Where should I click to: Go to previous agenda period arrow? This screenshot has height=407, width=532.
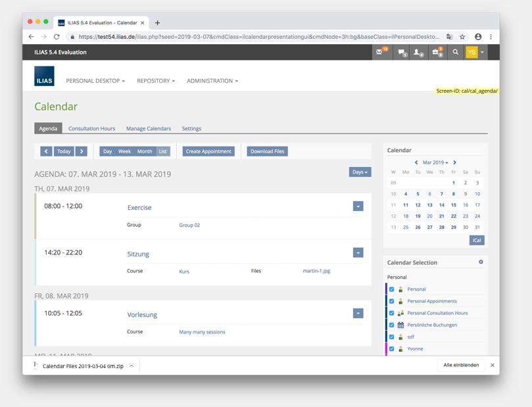click(x=46, y=151)
